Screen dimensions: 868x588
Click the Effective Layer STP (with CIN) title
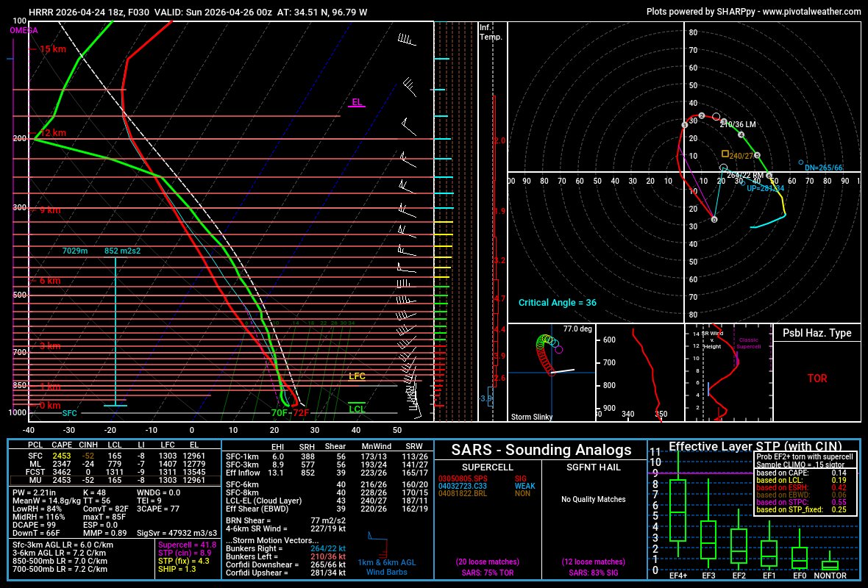755,446
